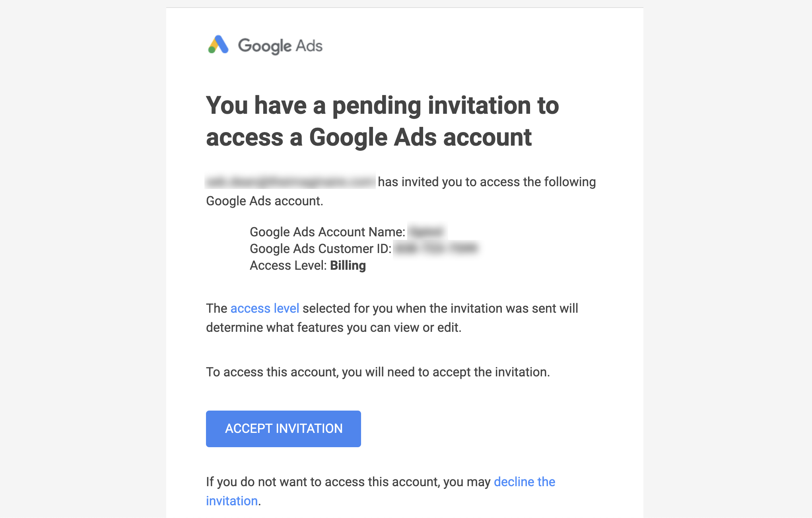Click the bold 'Billing' access level text
The image size is (812, 518).
pos(348,265)
